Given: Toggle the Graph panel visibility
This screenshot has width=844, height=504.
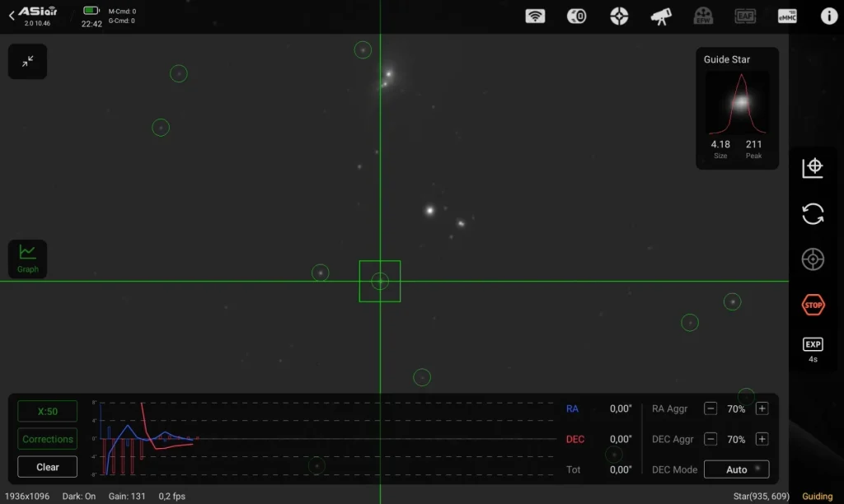Looking at the screenshot, I should tap(28, 259).
